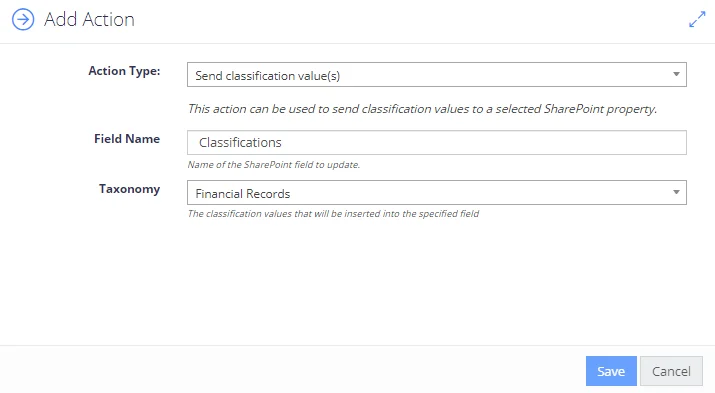
Task: Focus the Field Name input box
Action: click(436, 143)
